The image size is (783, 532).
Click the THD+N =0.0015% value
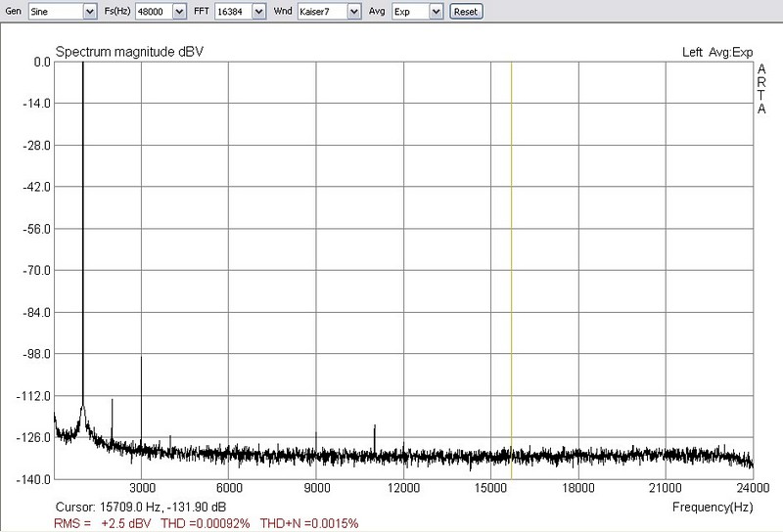point(309,523)
